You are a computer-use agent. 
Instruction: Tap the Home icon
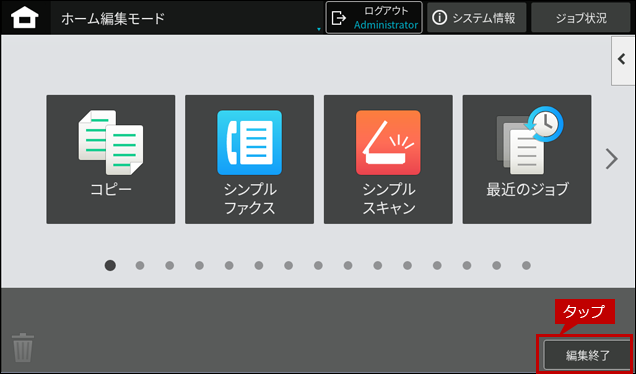coord(25,18)
